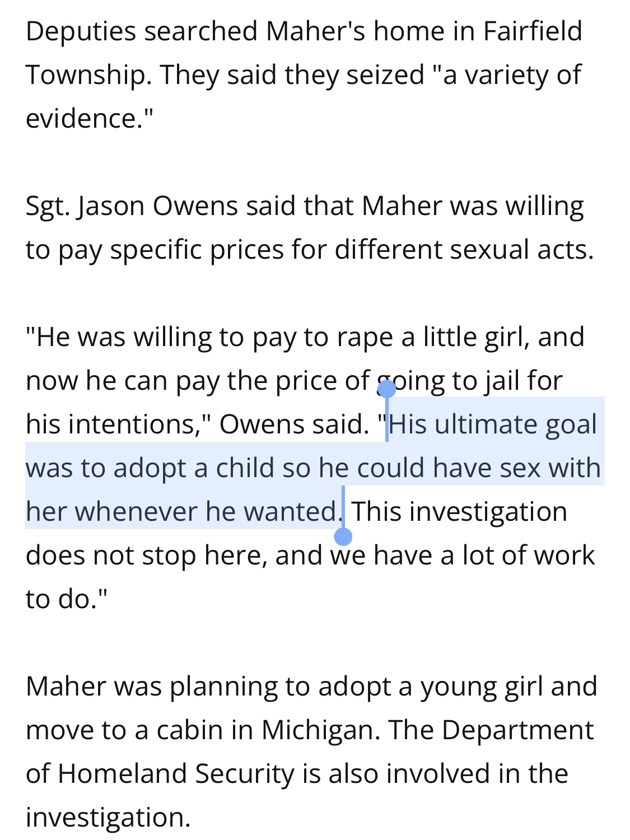Tap the final word "investigation." at bottom
This screenshot has width=630, height=840.
pos(108,818)
